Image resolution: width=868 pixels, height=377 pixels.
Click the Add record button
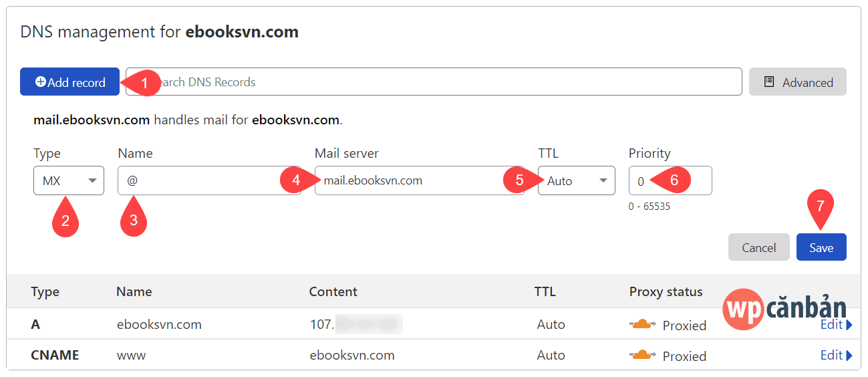pyautogui.click(x=69, y=82)
